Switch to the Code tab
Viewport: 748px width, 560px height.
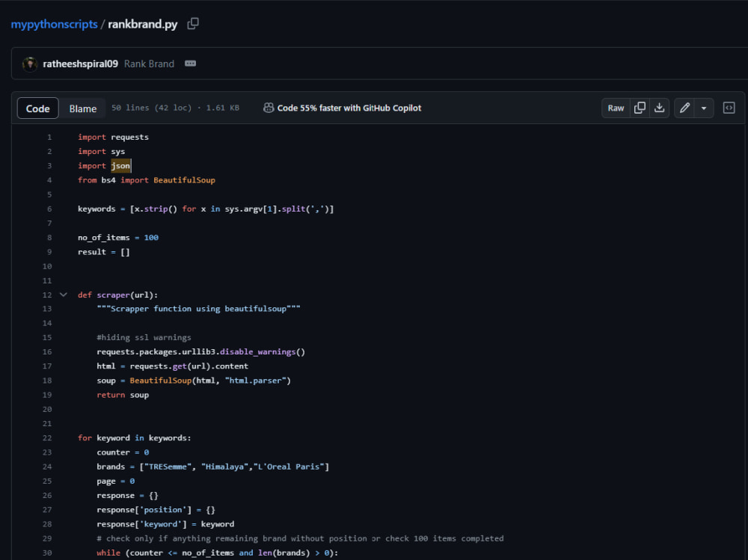[x=37, y=108]
